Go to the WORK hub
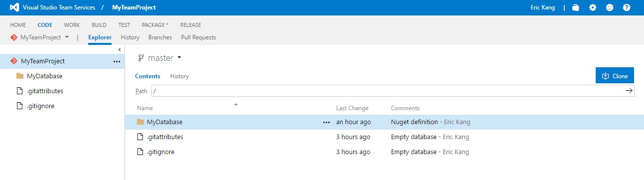 tap(72, 25)
